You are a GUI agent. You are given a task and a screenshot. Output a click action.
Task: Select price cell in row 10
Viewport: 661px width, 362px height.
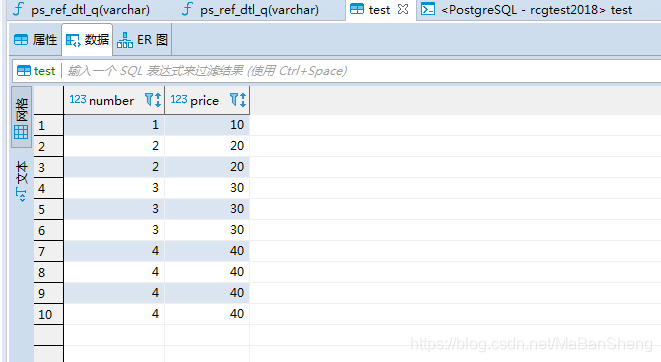click(x=207, y=314)
